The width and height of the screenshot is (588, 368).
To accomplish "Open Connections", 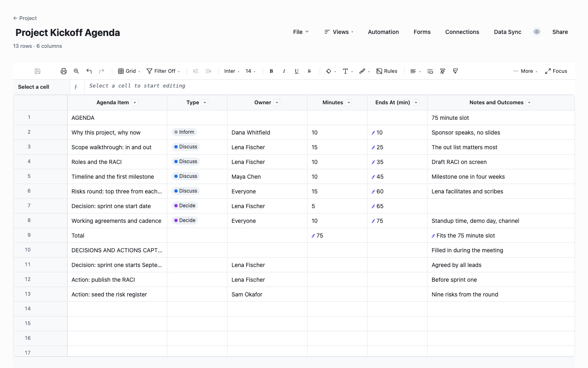I will pos(462,32).
